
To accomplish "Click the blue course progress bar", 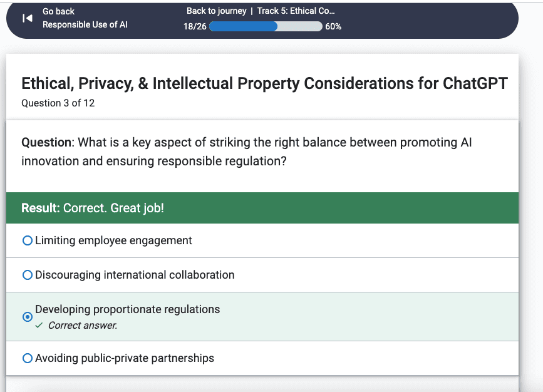I will (x=266, y=26).
